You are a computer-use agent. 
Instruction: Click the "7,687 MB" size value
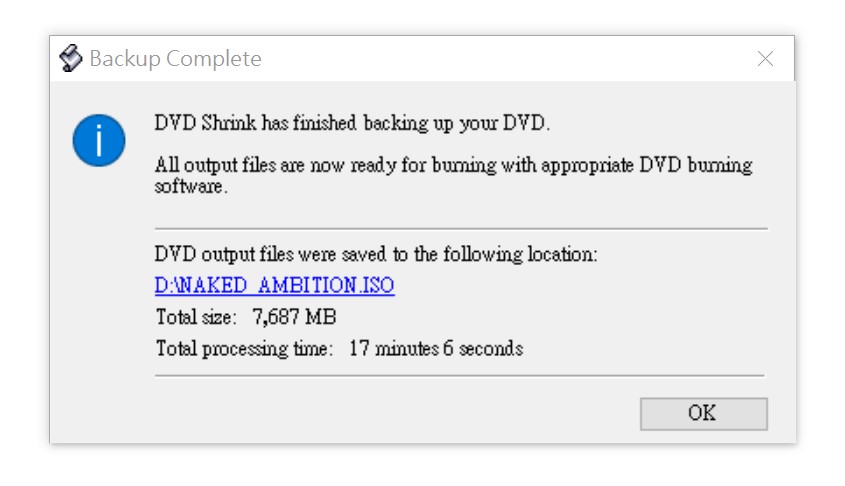click(x=293, y=318)
